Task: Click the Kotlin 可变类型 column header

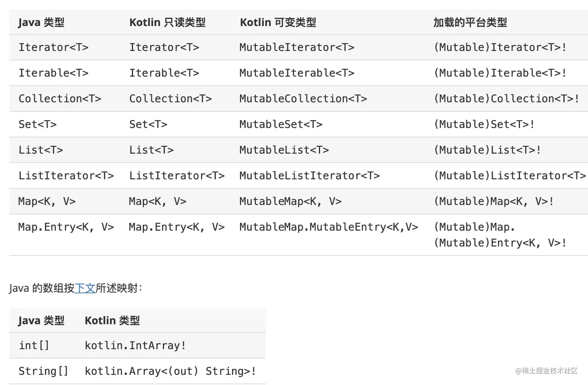Action: [x=278, y=23]
